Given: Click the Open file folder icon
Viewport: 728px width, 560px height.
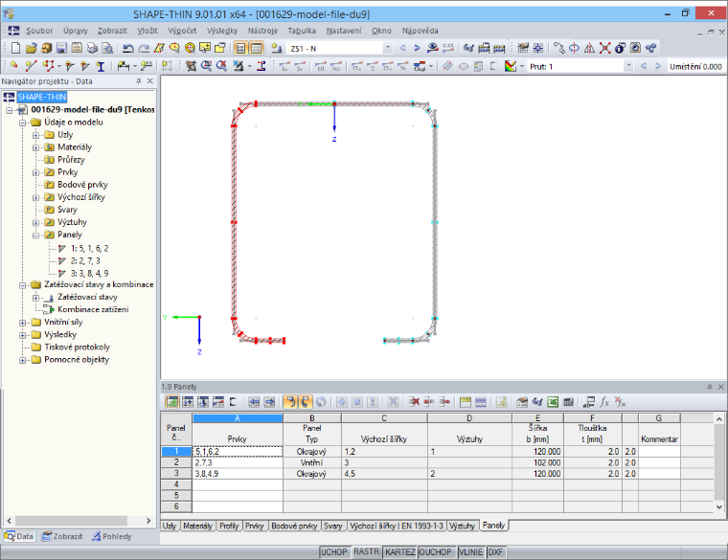Looking at the screenshot, I should (31, 48).
